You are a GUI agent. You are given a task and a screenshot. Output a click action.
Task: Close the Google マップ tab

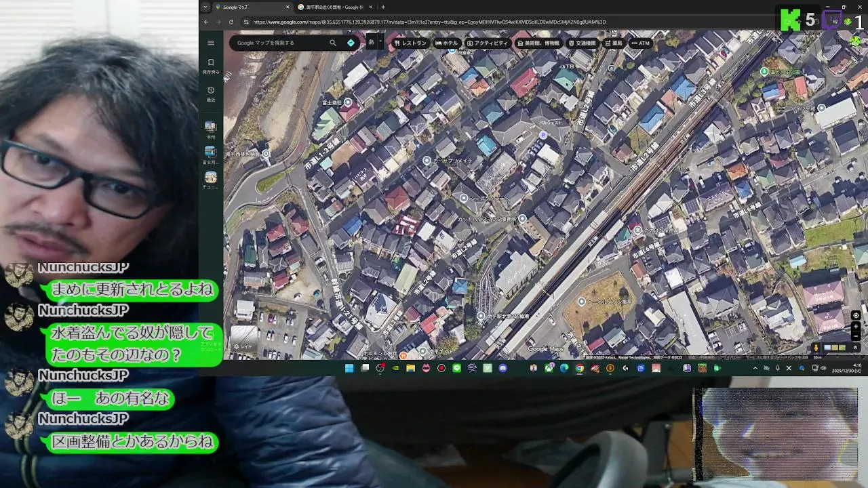tap(288, 7)
